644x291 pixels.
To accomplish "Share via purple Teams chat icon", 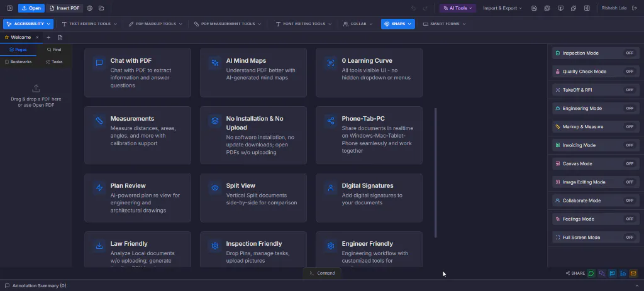I will coord(602,273).
